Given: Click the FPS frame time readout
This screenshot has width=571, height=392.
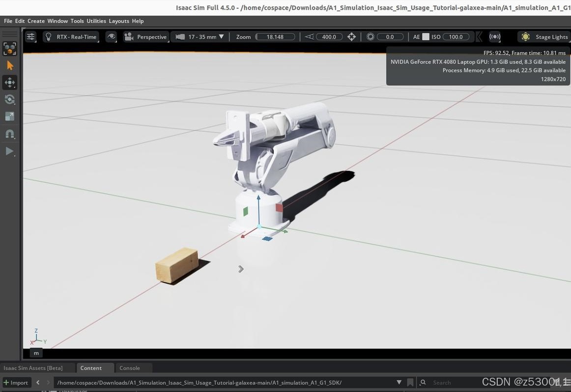Looking at the screenshot, I should (524, 53).
